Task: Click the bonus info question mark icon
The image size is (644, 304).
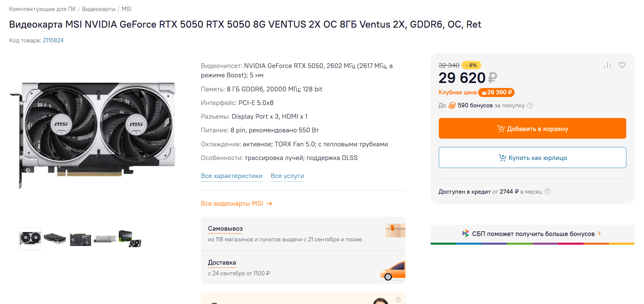Action: point(530,105)
